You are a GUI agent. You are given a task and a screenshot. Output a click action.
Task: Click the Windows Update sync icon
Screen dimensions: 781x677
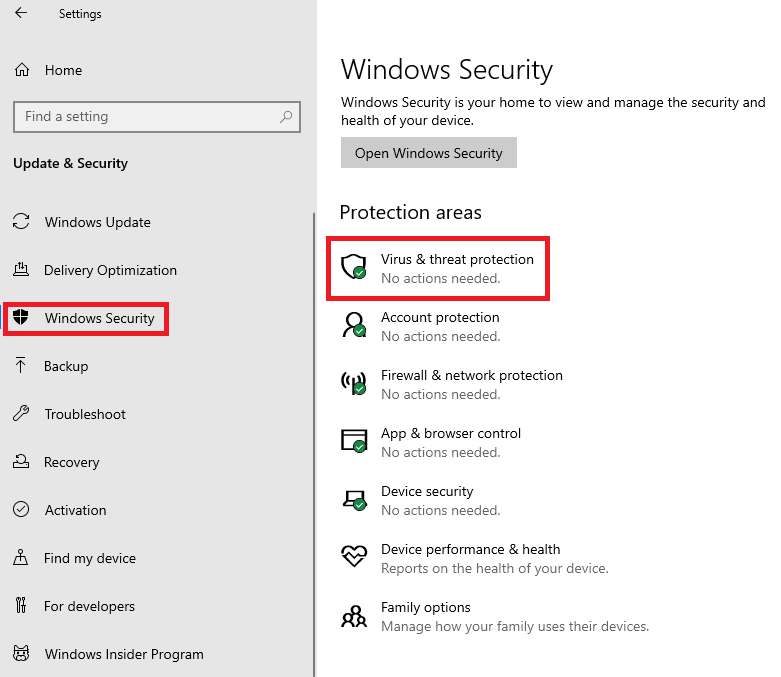[x=21, y=222]
